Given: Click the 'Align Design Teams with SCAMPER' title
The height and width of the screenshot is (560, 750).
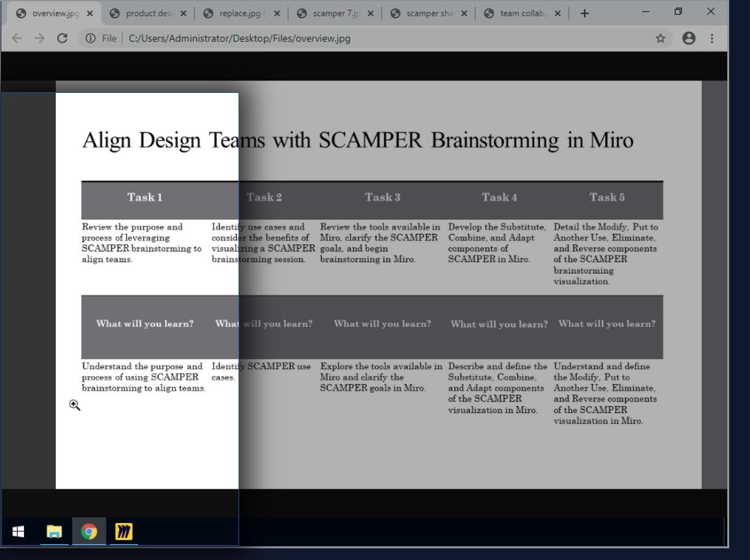Looking at the screenshot, I should pos(358,140).
